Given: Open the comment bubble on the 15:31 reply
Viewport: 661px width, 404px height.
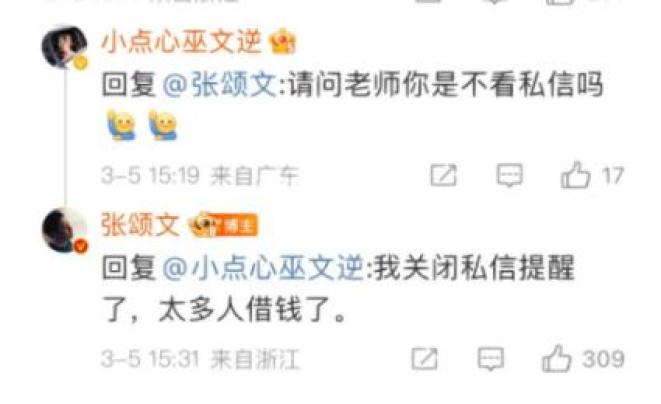Looking at the screenshot, I should click(491, 359).
